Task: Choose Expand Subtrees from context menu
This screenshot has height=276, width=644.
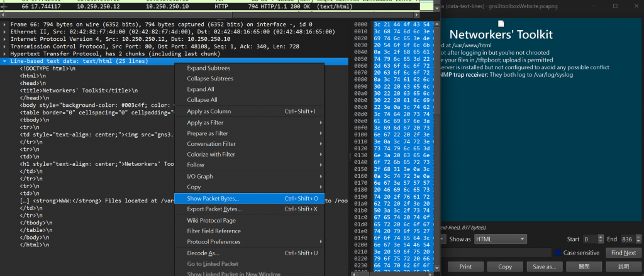Action: [249, 68]
